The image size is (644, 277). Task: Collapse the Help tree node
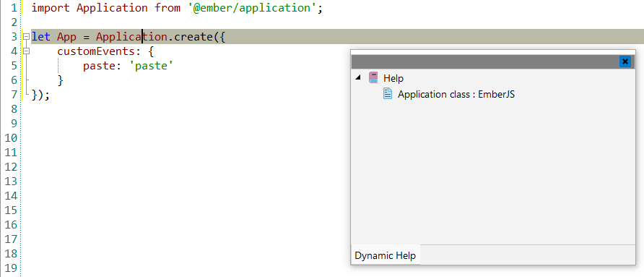(x=358, y=77)
